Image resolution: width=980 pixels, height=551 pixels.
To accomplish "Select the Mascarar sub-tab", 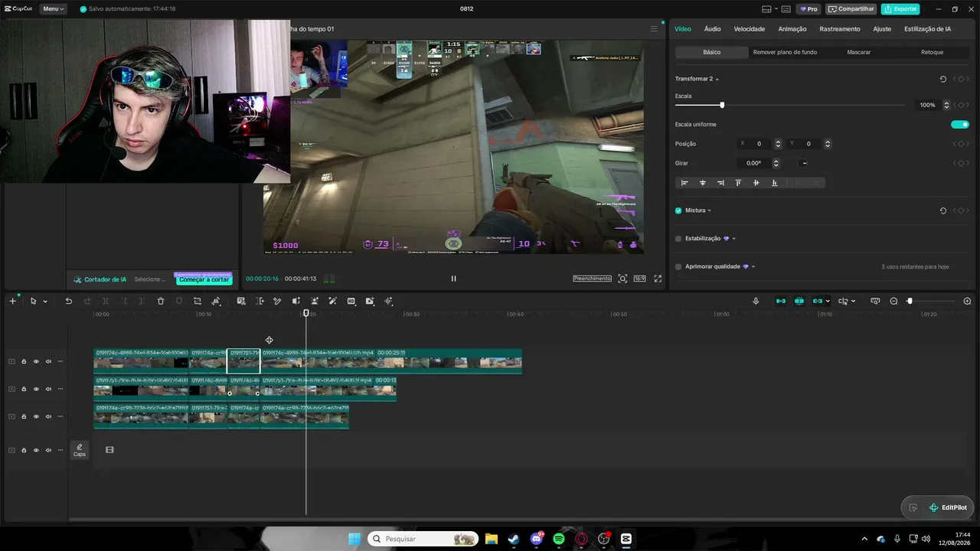I will (859, 52).
